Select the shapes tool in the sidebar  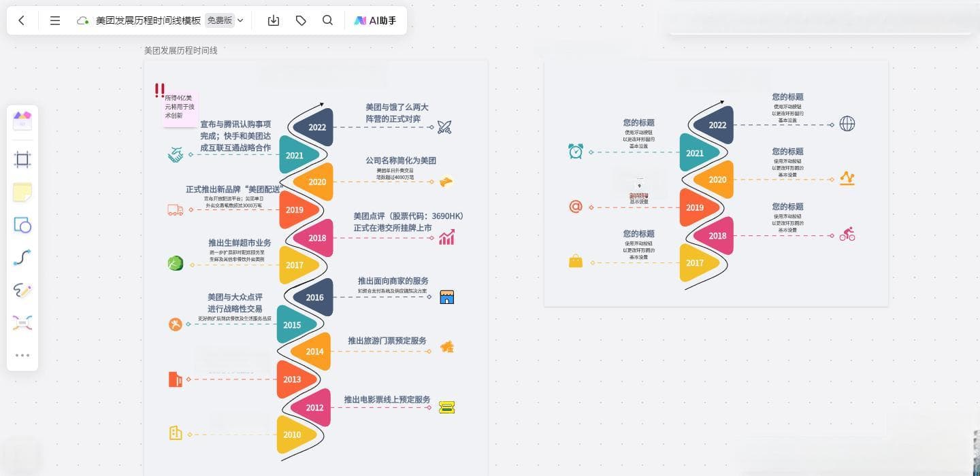point(22,225)
